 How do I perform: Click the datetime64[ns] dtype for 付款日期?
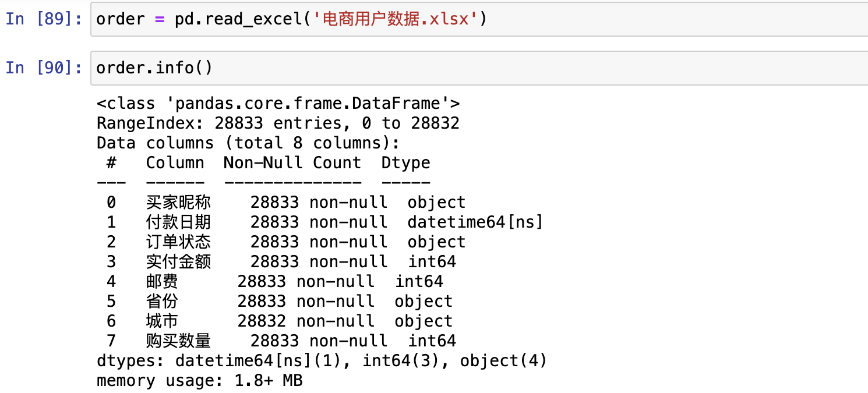point(475,222)
